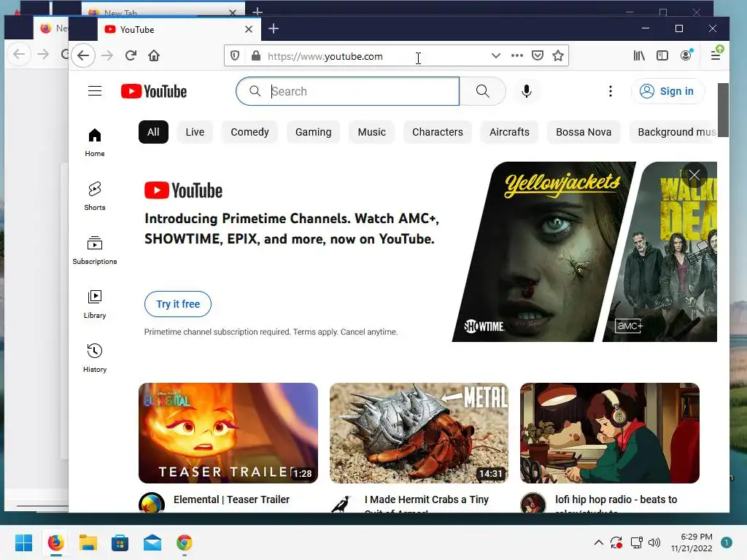Screen dimensions: 747x560
Task: Expand the address bar history dropdown arrow
Action: coord(496,55)
